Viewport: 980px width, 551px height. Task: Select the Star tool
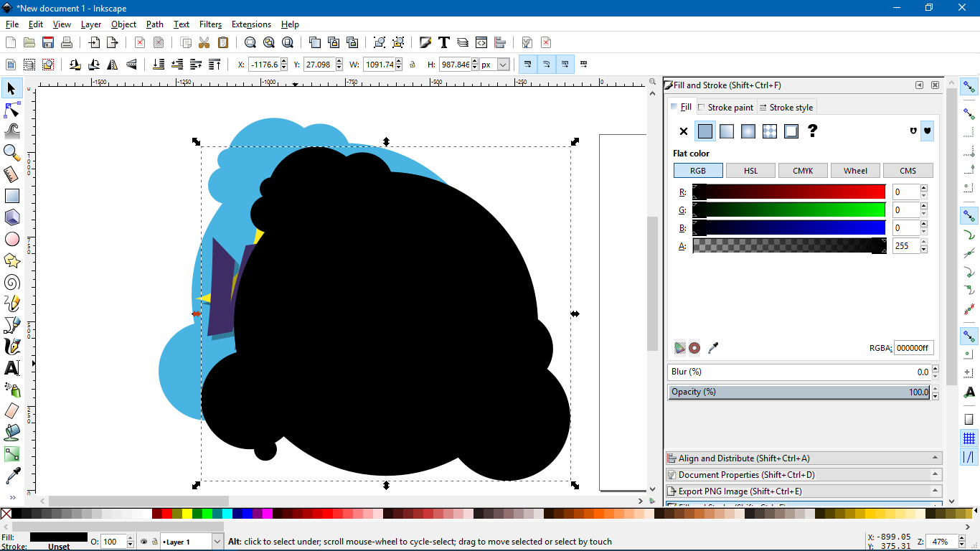pyautogui.click(x=11, y=260)
